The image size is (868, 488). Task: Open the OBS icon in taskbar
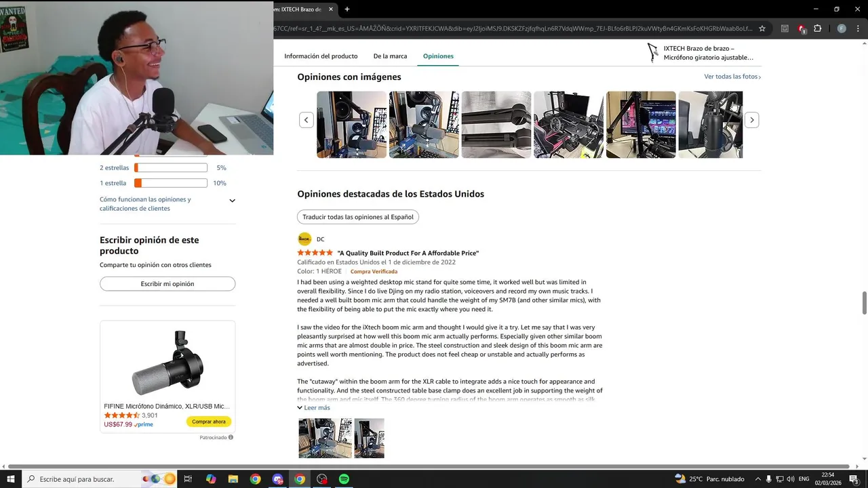coord(322,479)
